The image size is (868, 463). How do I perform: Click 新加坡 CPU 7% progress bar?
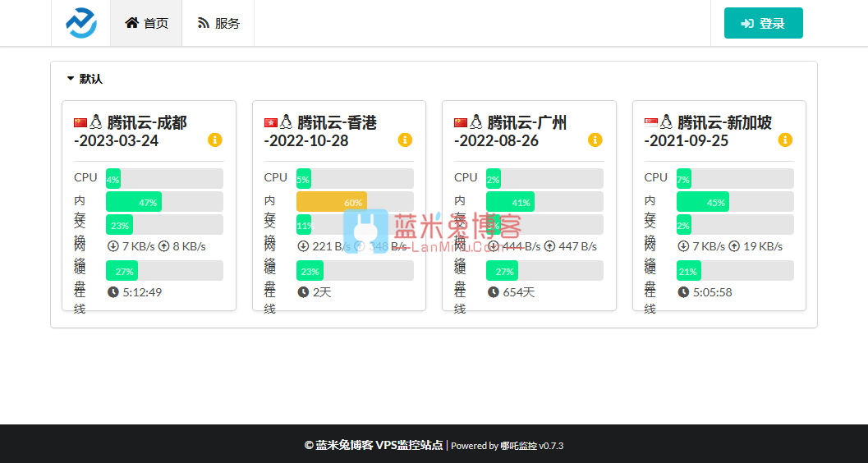point(735,179)
